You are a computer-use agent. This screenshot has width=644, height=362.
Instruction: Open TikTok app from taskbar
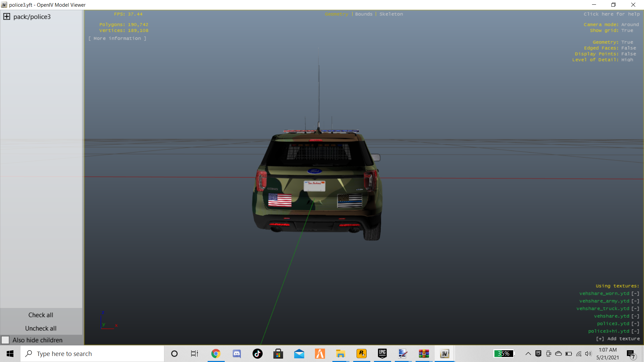coord(258,354)
